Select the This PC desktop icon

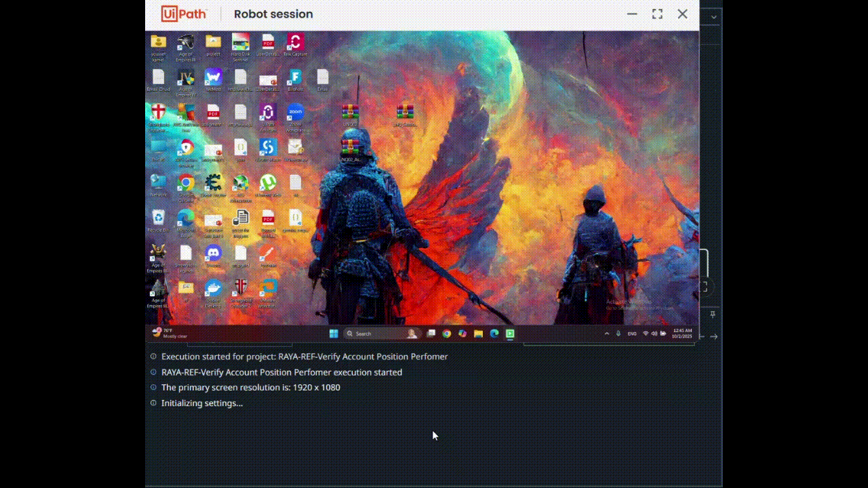coord(158,149)
